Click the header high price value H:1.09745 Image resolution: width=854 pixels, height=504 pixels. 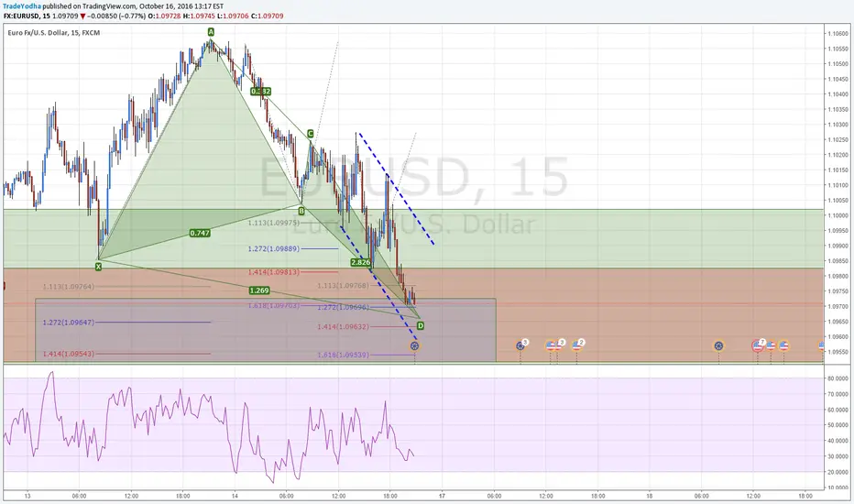coord(200,16)
